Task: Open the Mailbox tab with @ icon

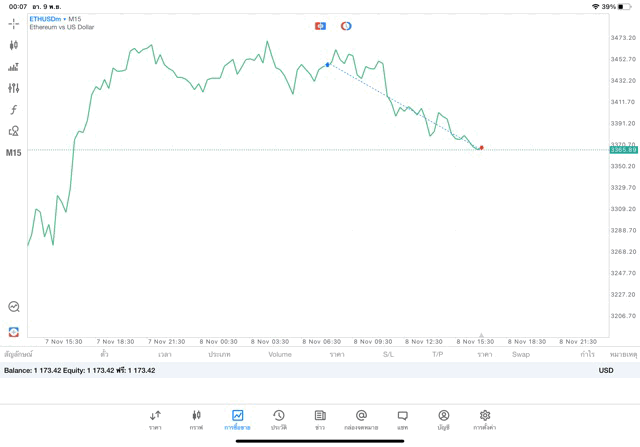Action: (361, 420)
